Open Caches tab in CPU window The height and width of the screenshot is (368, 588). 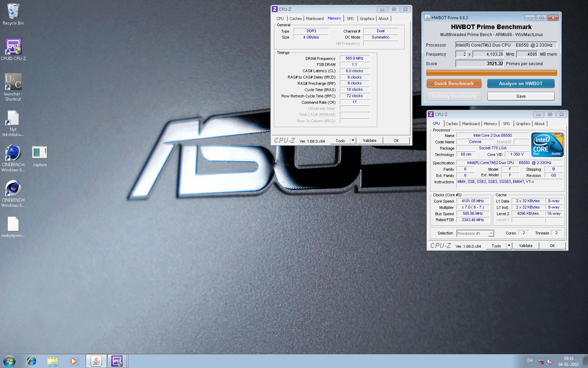(452, 124)
